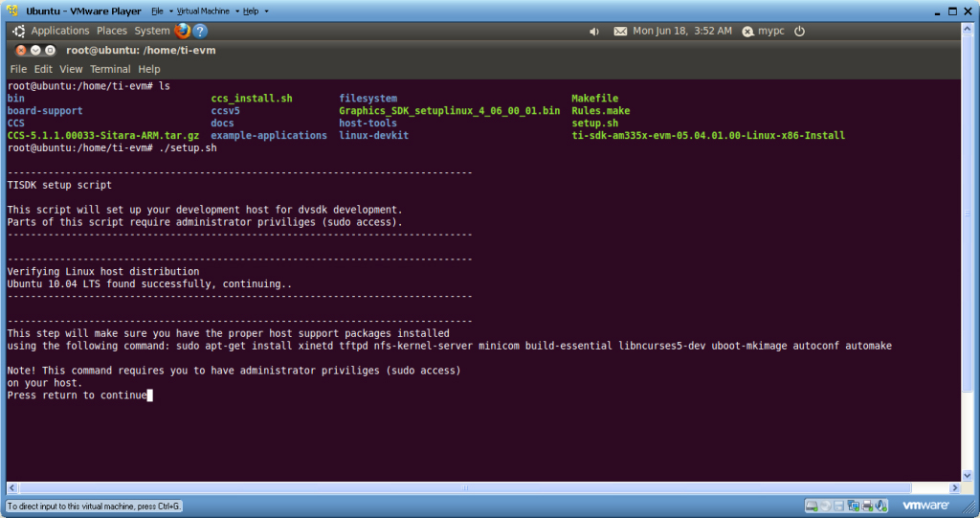Click the horizontal scrollbar right arrow

pos(954,488)
